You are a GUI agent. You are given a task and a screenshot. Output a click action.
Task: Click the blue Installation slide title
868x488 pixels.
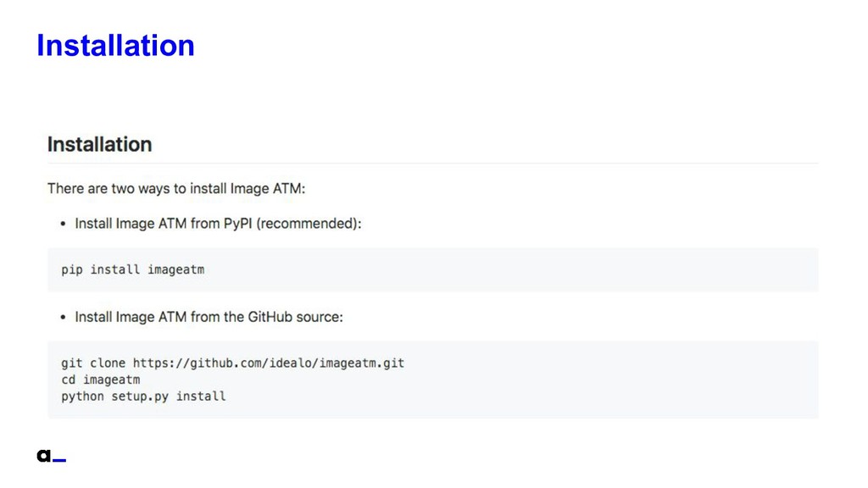115,46
